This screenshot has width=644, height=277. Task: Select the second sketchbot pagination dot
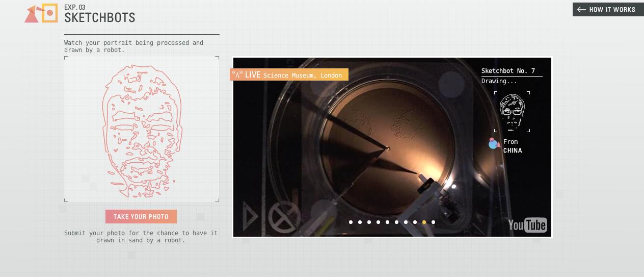click(x=360, y=222)
